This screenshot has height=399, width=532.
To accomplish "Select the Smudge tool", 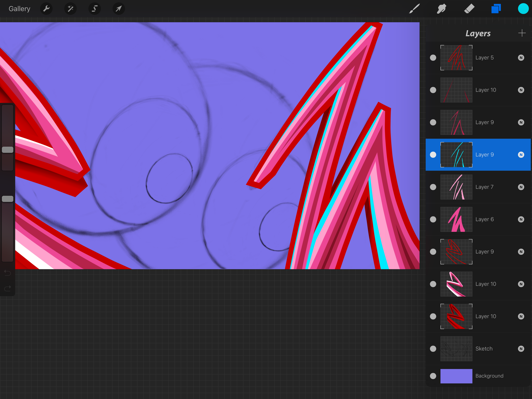I will click(442, 9).
